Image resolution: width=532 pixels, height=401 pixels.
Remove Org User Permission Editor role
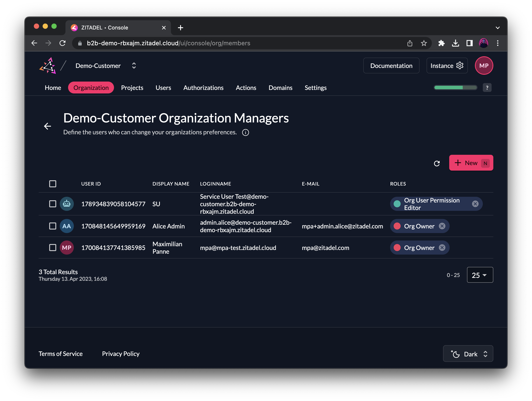475,204
